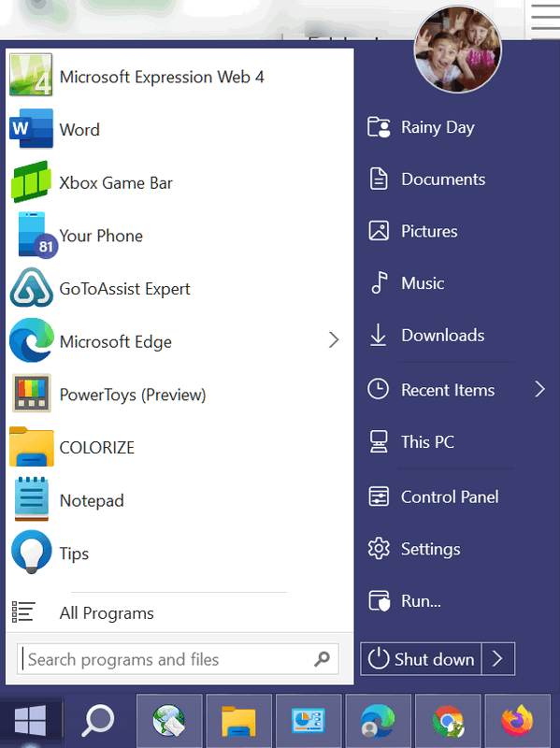Click the This PC computer icon
The height and width of the screenshot is (748, 560).
point(379,441)
